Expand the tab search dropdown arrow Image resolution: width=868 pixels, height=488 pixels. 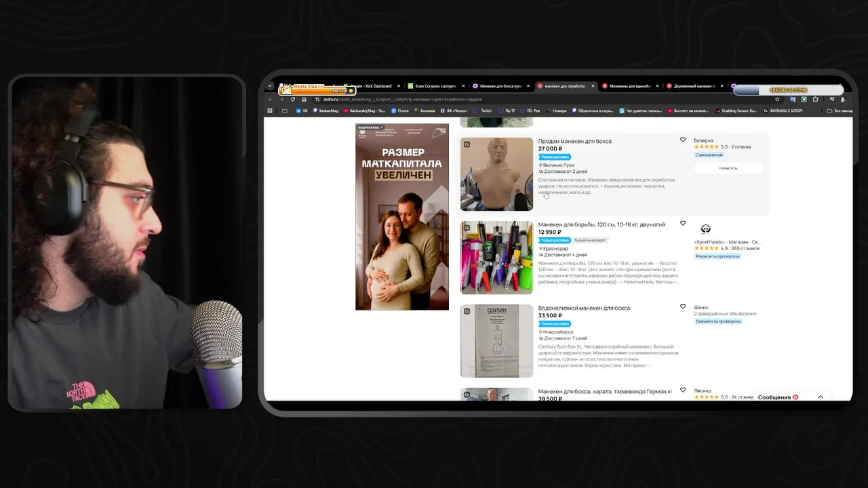[x=270, y=86]
